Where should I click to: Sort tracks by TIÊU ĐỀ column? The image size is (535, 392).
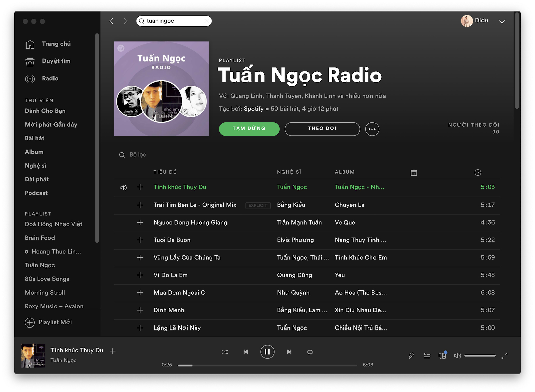click(x=165, y=172)
